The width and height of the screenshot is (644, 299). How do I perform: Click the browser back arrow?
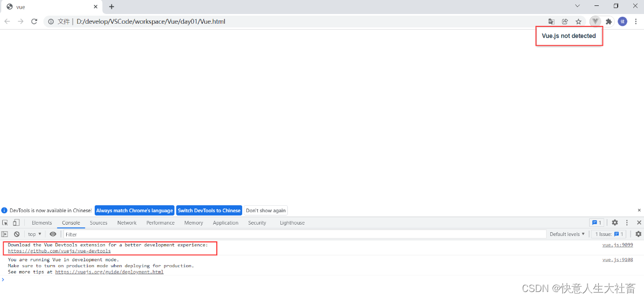point(7,22)
